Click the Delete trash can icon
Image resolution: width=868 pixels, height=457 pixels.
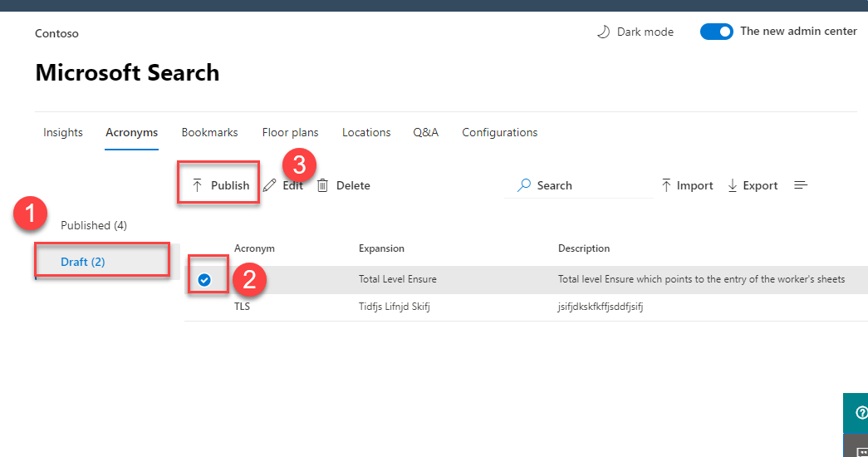(x=323, y=185)
